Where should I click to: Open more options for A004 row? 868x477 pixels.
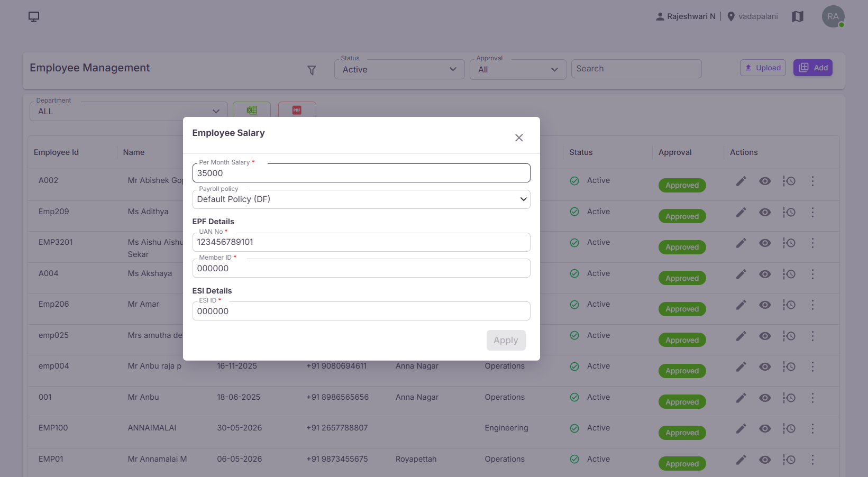pos(812,274)
